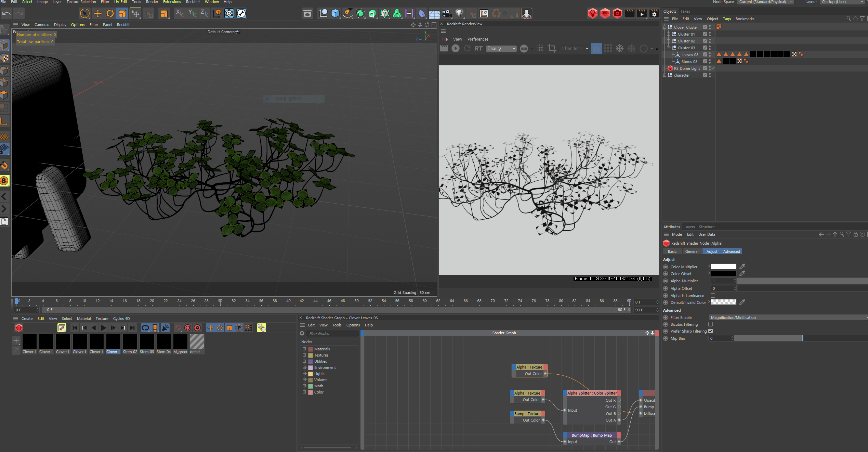Select the Spline Pen tool
Viewport: 868px width, 452px height.
click(x=348, y=13)
